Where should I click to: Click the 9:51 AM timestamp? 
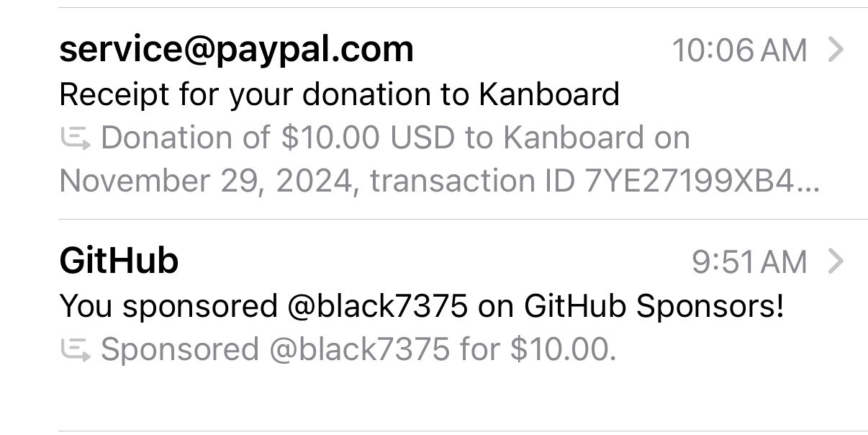tap(749, 262)
